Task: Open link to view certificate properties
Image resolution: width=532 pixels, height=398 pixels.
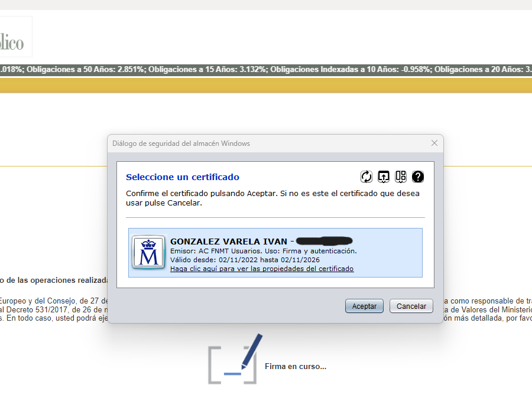Action: [x=262, y=269]
